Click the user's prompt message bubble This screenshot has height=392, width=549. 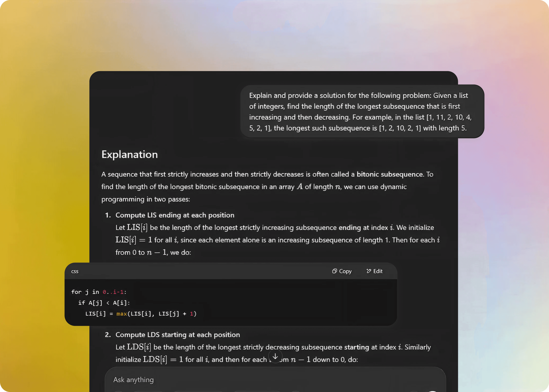tap(362, 111)
